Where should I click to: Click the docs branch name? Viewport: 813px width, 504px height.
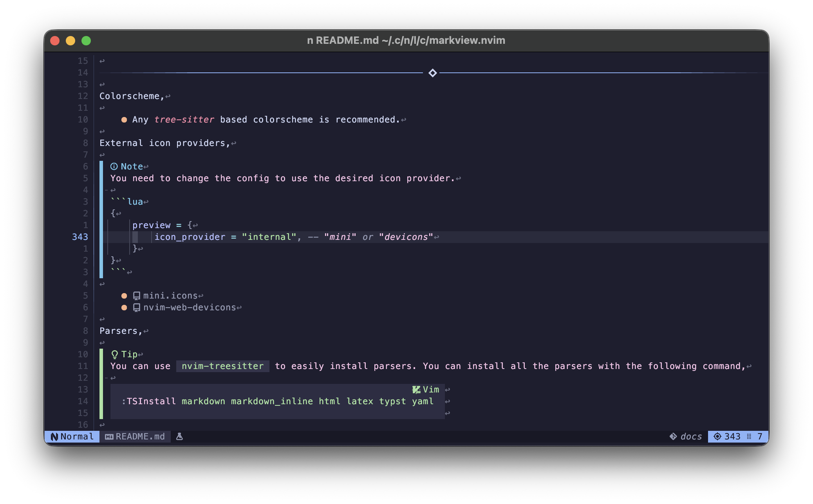point(691,437)
